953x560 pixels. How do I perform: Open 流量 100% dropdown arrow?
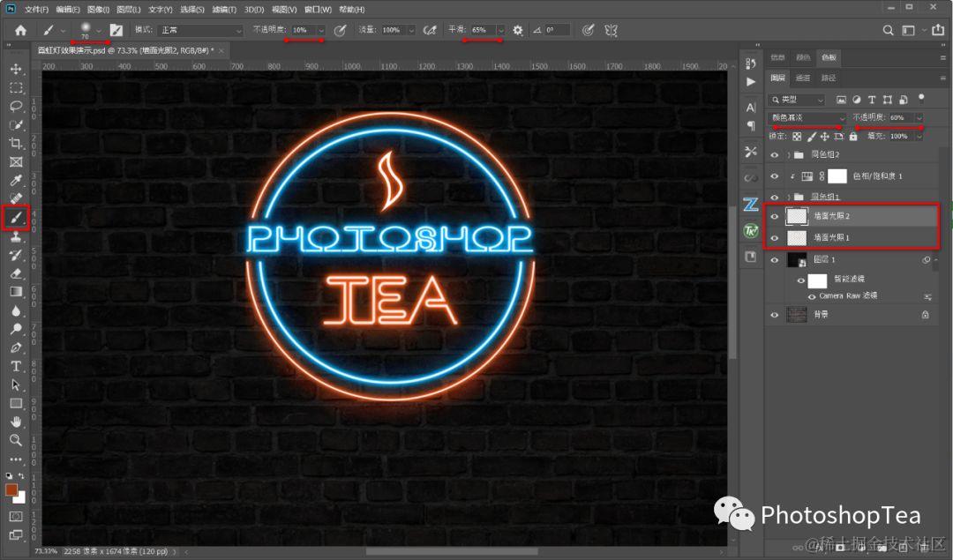coord(411,30)
